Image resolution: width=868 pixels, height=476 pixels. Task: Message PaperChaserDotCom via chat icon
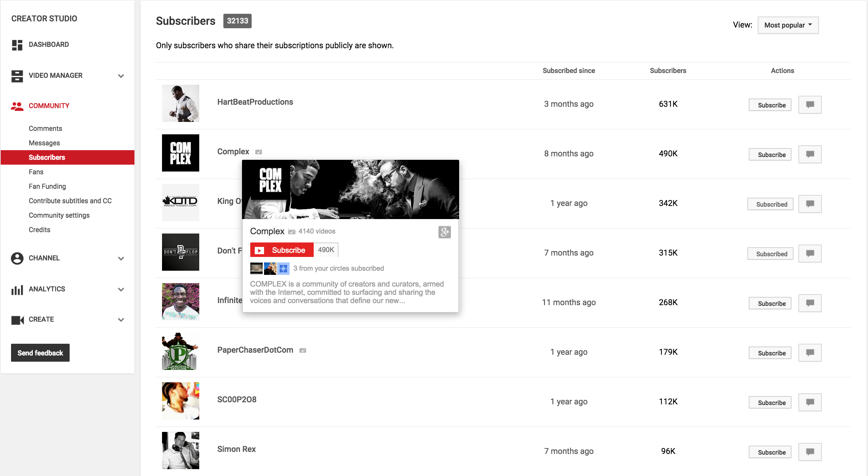[810, 352]
